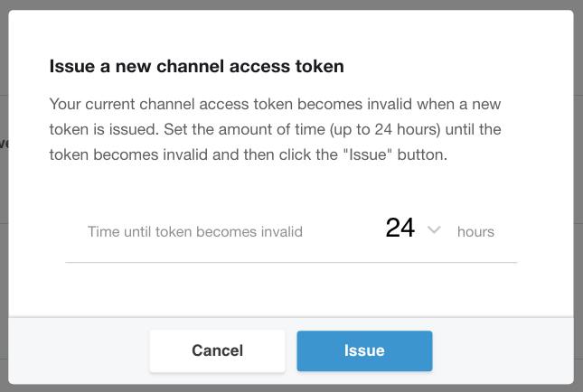Screen dimensions: 583x392
Task: Click the gray footer area left of Cancel
Action: tap(77, 350)
